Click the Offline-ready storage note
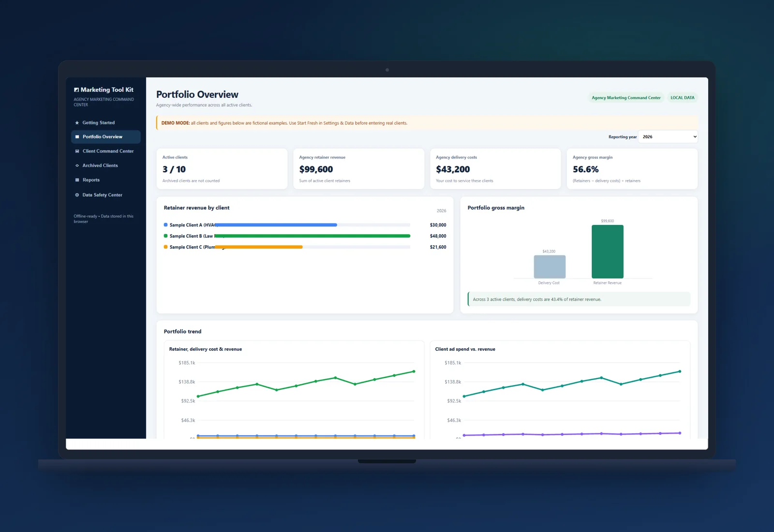The image size is (774, 532). click(x=104, y=219)
